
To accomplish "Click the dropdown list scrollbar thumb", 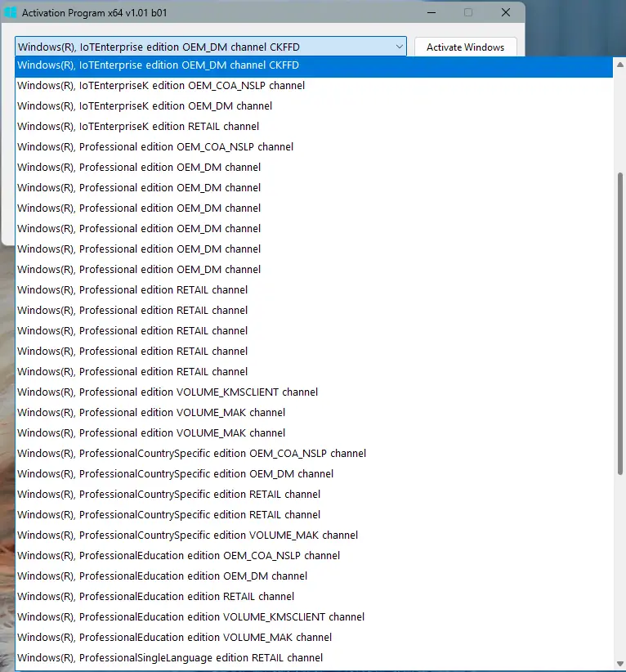I will point(619,324).
